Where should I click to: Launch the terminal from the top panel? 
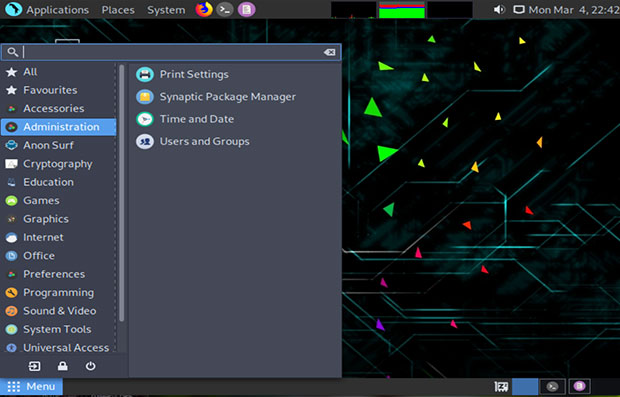pyautogui.click(x=225, y=9)
